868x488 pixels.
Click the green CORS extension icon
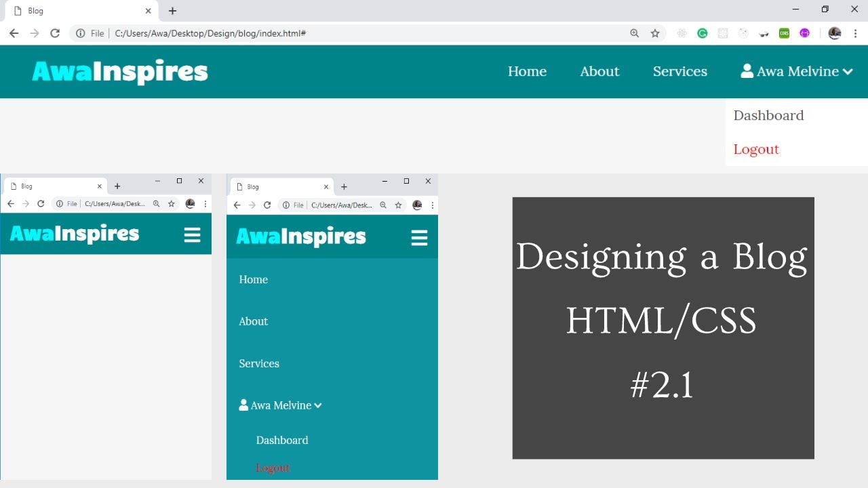point(784,33)
